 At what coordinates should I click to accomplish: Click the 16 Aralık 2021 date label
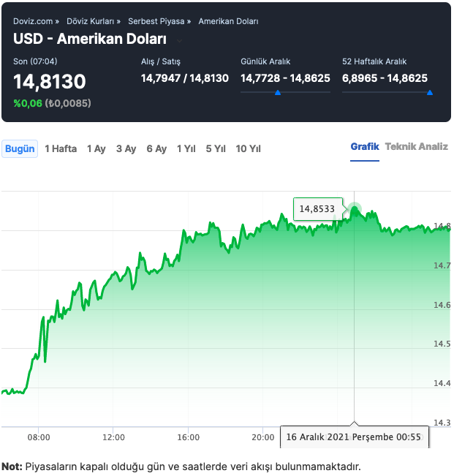coord(354,437)
